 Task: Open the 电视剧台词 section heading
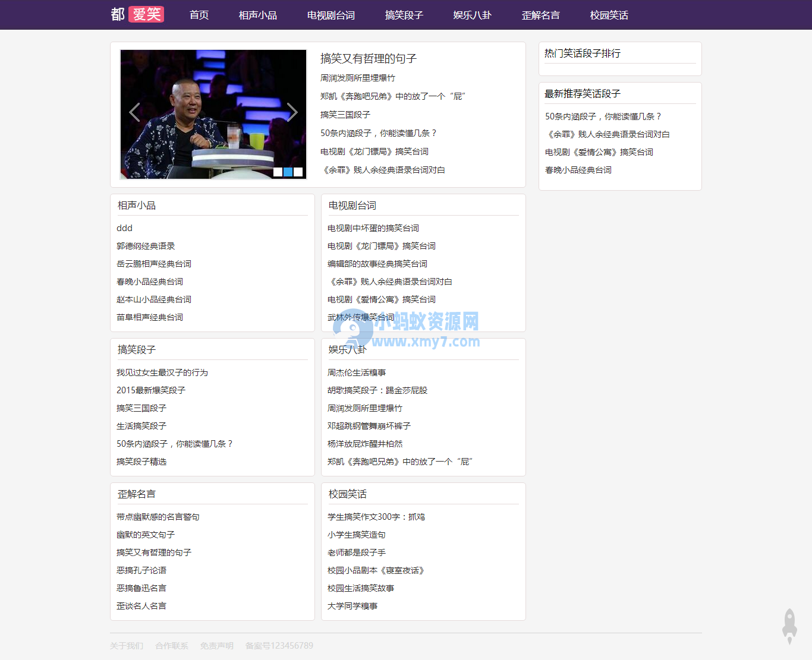coord(353,206)
